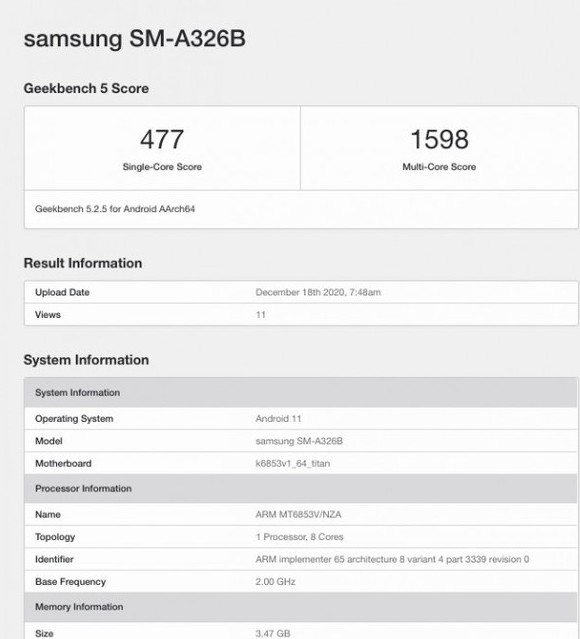Viewport: 580px width, 639px height.
Task: Click the 1 Processor, 8 Cores topology value
Action: pyautogui.click(x=300, y=537)
